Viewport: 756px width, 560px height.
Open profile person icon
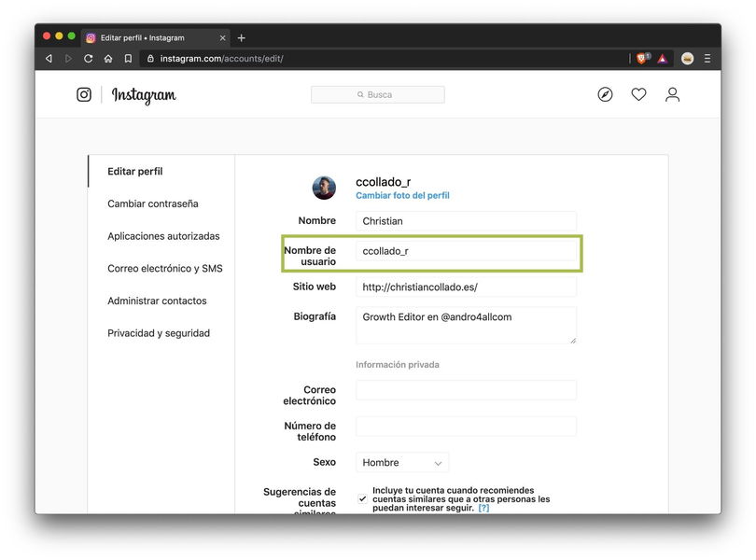[673, 94]
